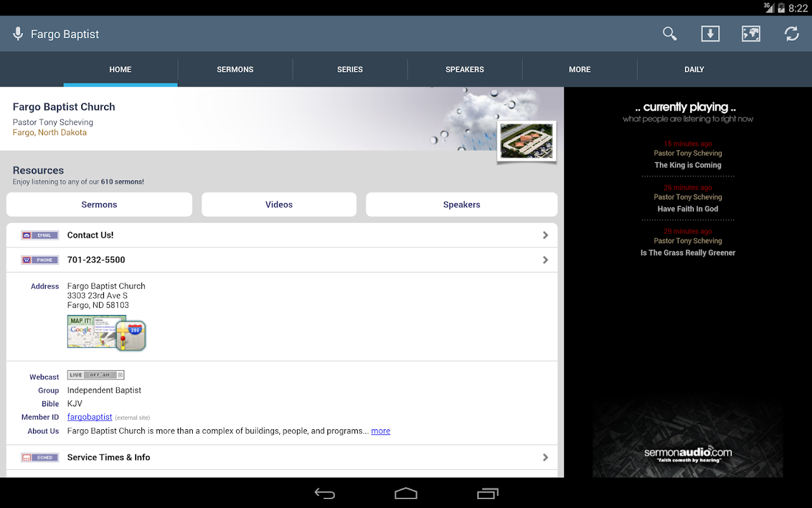
Task: Tap the EMAIL badge icon
Action: 40,235
